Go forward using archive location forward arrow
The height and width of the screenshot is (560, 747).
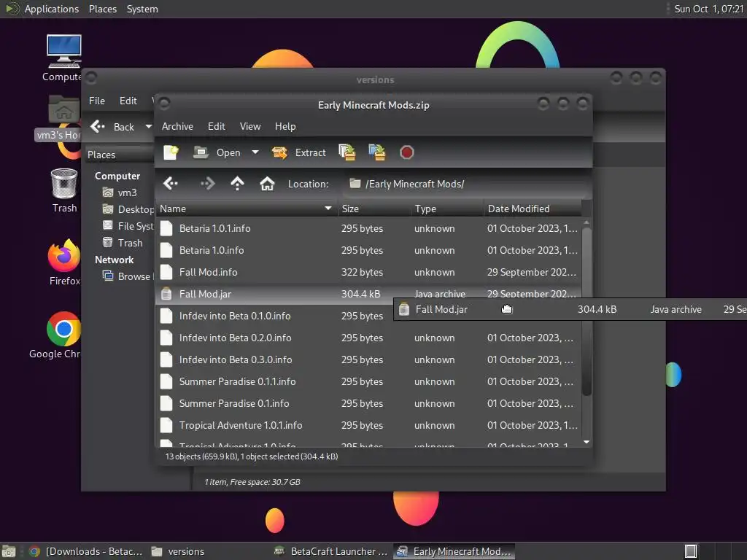(x=208, y=183)
